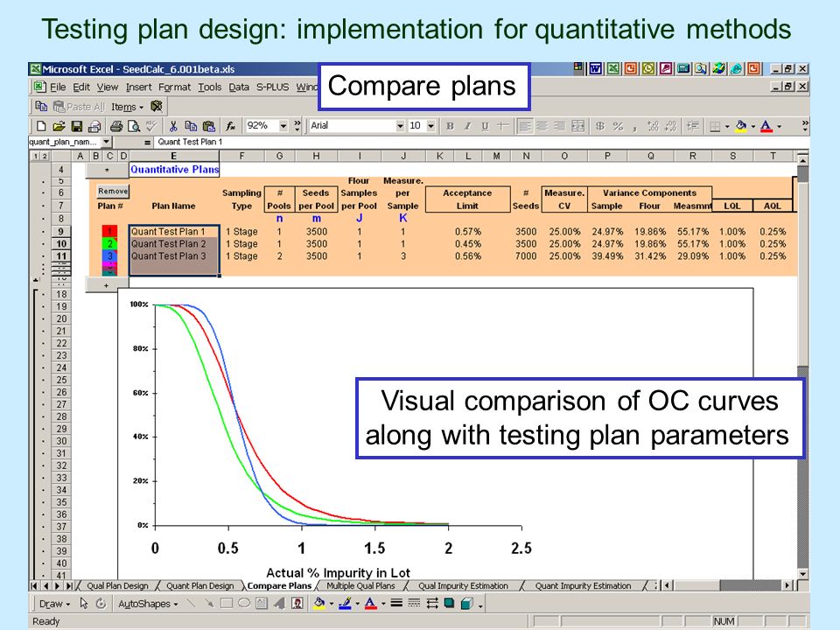Select the Select Objects arrow tool
This screenshot has width=840, height=630.
(x=84, y=604)
